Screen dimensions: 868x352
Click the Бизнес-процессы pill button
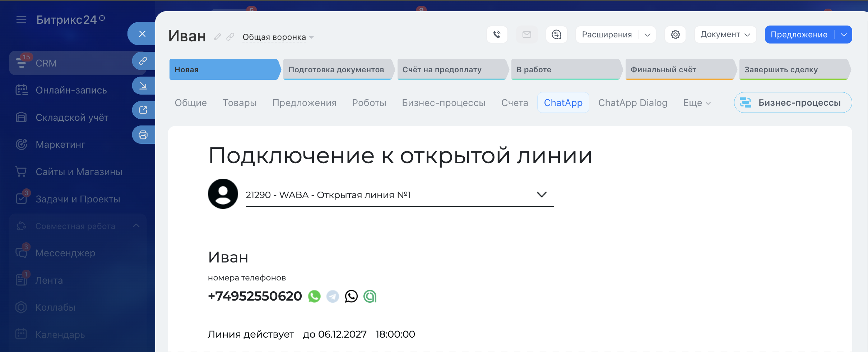click(793, 103)
